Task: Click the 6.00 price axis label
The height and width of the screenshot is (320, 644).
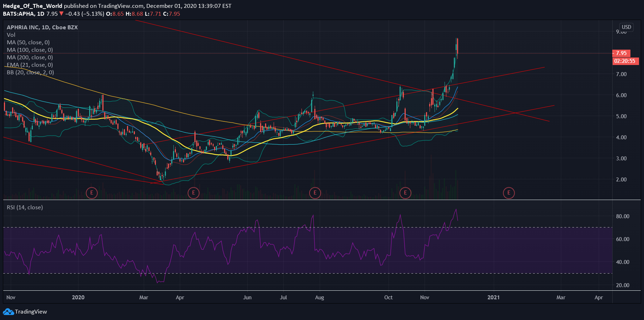Action: coord(621,95)
